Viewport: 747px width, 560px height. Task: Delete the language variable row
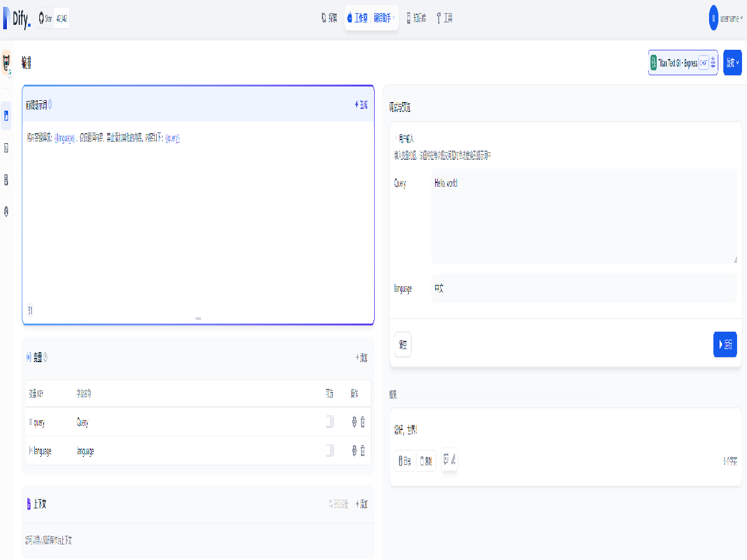coord(363,450)
